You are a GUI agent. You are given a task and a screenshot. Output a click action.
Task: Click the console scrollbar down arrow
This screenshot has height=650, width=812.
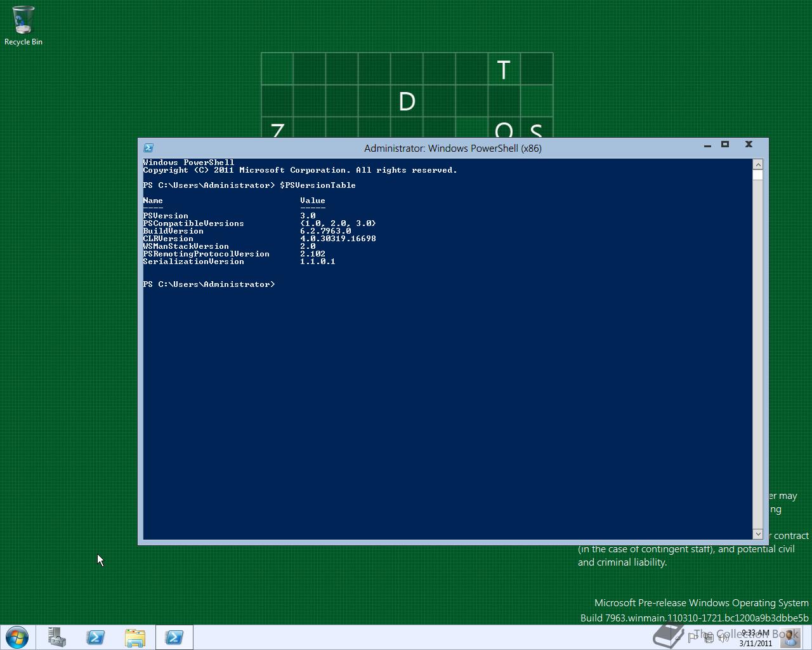pos(757,534)
